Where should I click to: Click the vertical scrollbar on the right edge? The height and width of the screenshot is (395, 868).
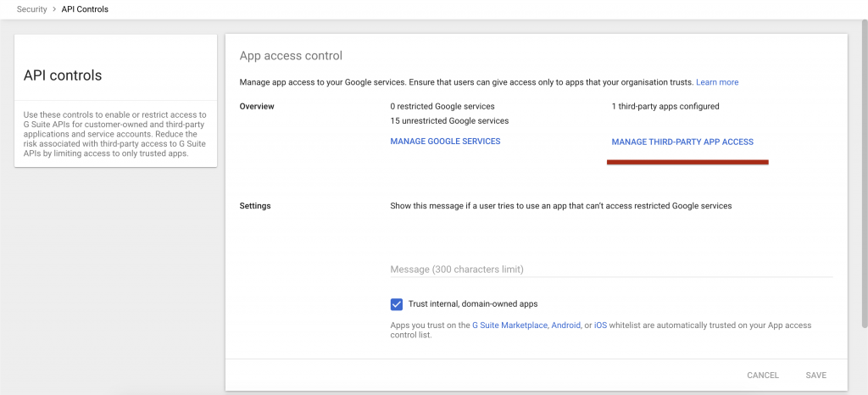click(x=863, y=170)
